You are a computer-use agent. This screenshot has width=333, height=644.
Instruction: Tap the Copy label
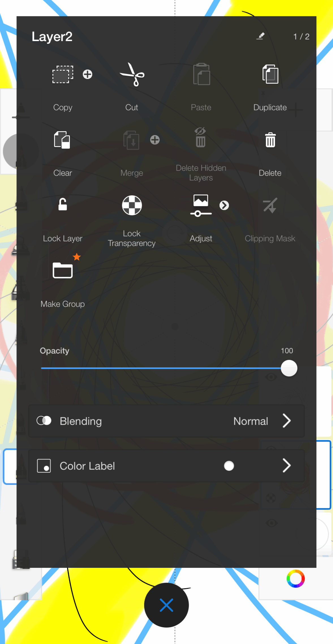tap(63, 108)
